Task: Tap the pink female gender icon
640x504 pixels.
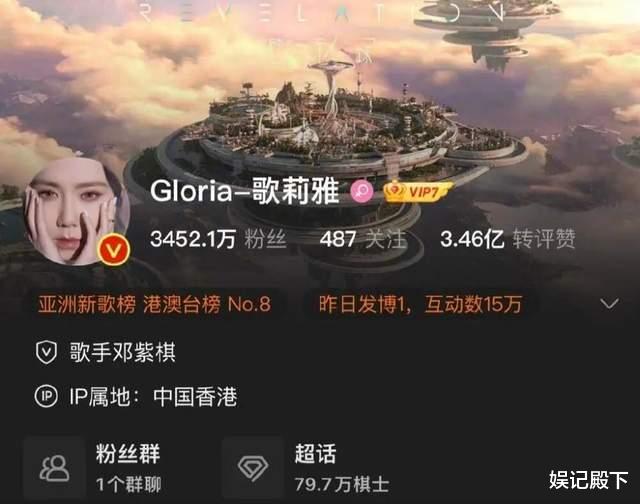Action: pos(362,191)
